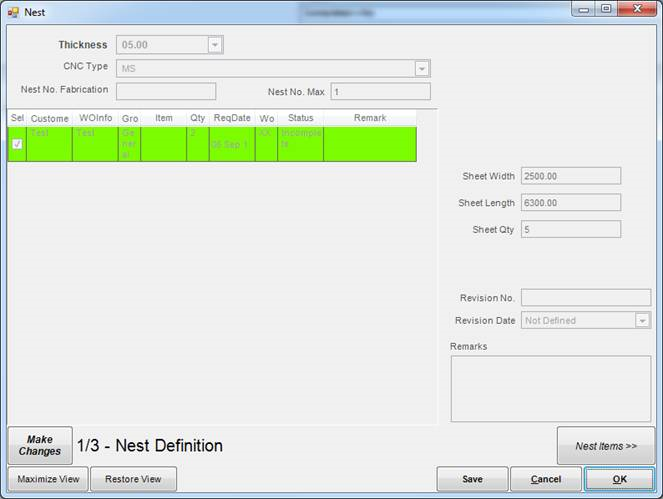Cancel the nest dialog
This screenshot has width=663, height=499.
[x=546, y=479]
